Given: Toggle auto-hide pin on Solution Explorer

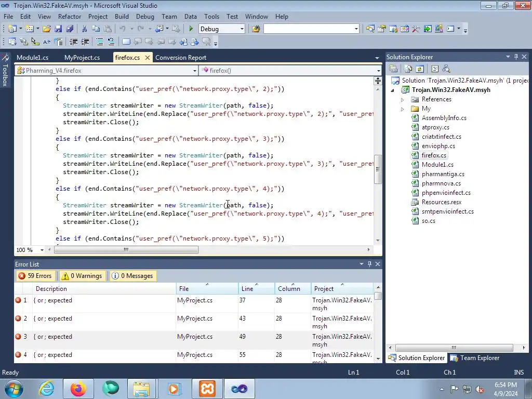Looking at the screenshot, I should [x=516, y=57].
